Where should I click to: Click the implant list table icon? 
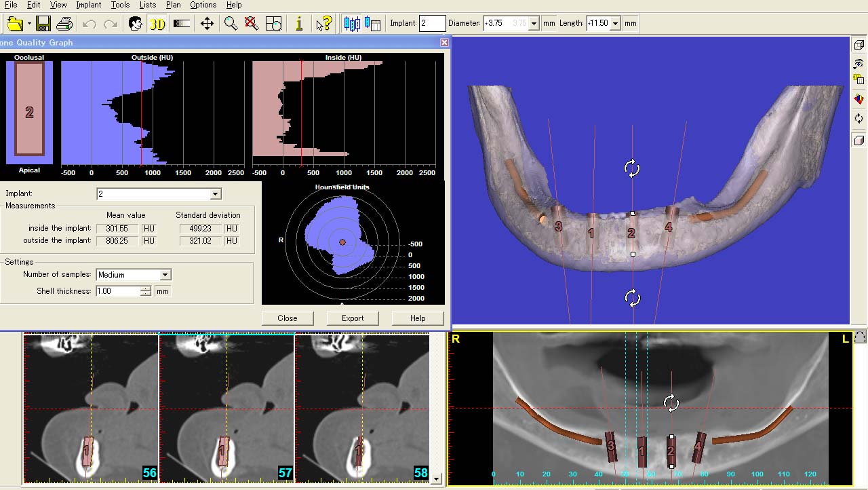tap(372, 24)
